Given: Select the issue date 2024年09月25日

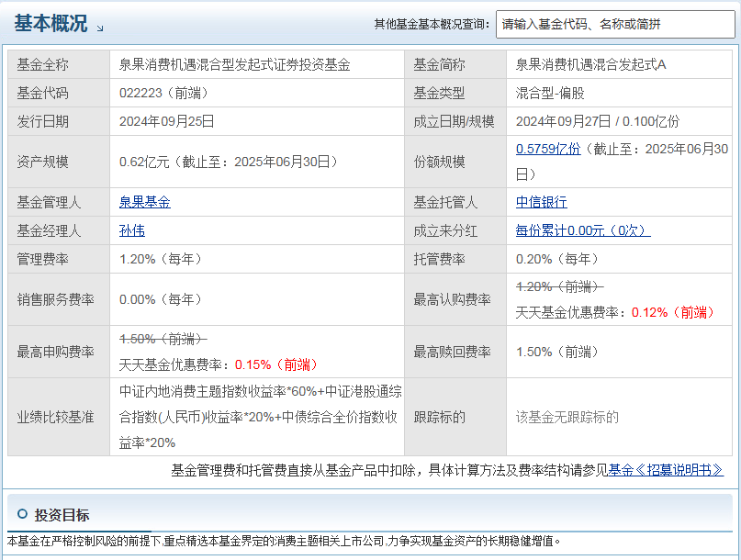Looking at the screenshot, I should (167, 121).
